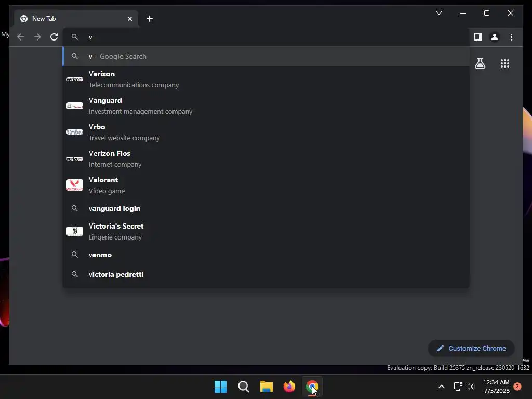Open the Windows Start menu
Viewport: 532px width, 399px height.
tap(220, 387)
